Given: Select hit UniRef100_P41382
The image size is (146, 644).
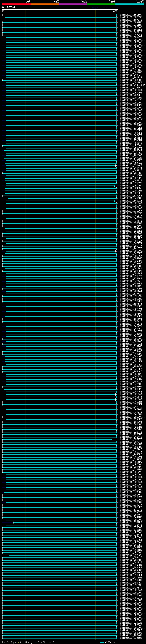Looking at the screenshot, I should 131,397.
